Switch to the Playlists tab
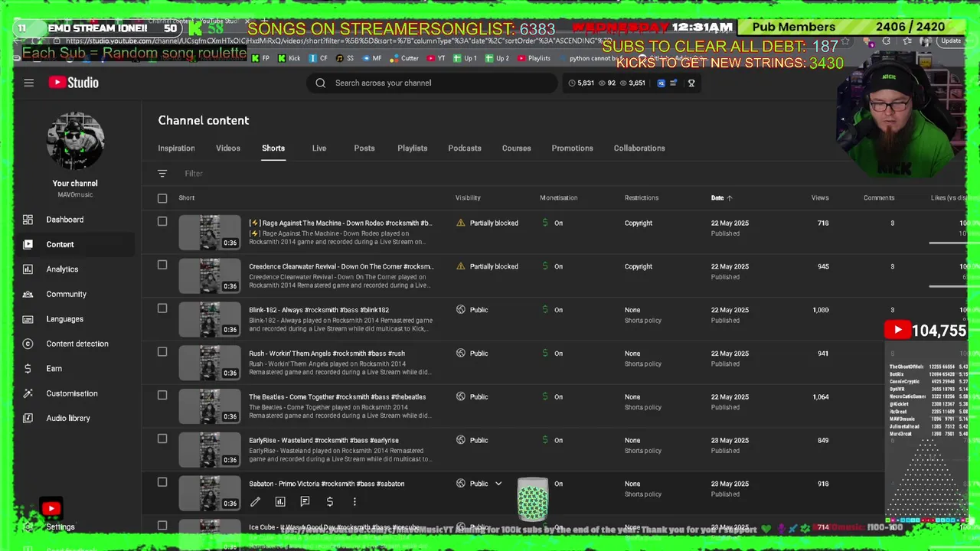980x551 pixels. (x=413, y=148)
